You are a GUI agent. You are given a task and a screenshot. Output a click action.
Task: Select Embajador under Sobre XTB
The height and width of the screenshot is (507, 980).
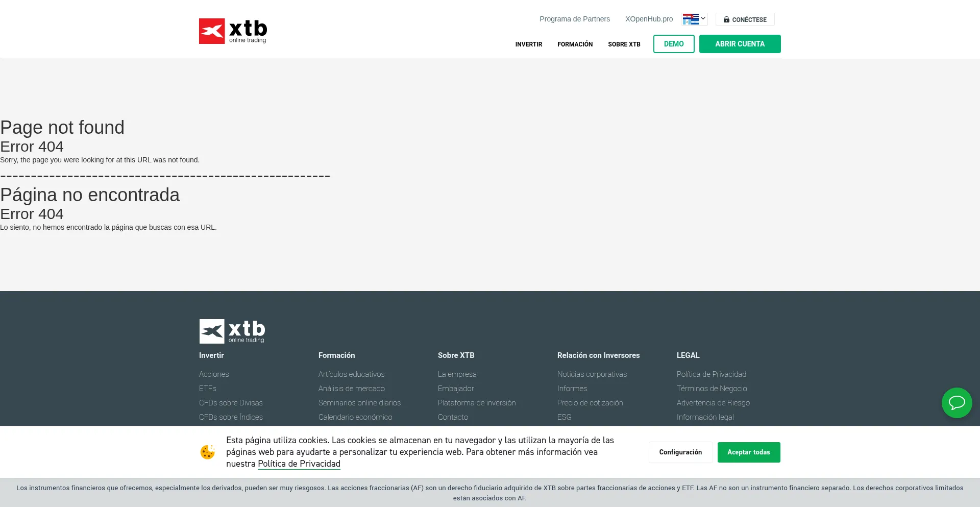coord(456,389)
